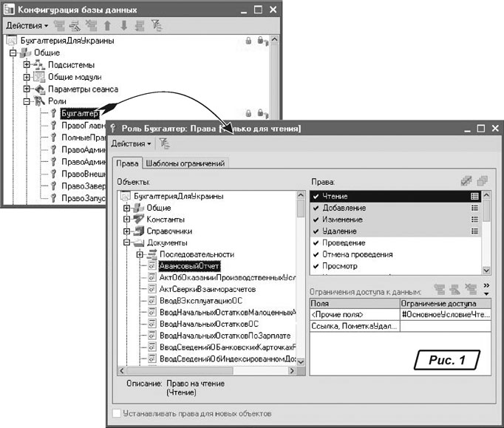504x428 pixels.
Task: Click the restriction icon in the Добавление row
Action: pyautogui.click(x=474, y=208)
